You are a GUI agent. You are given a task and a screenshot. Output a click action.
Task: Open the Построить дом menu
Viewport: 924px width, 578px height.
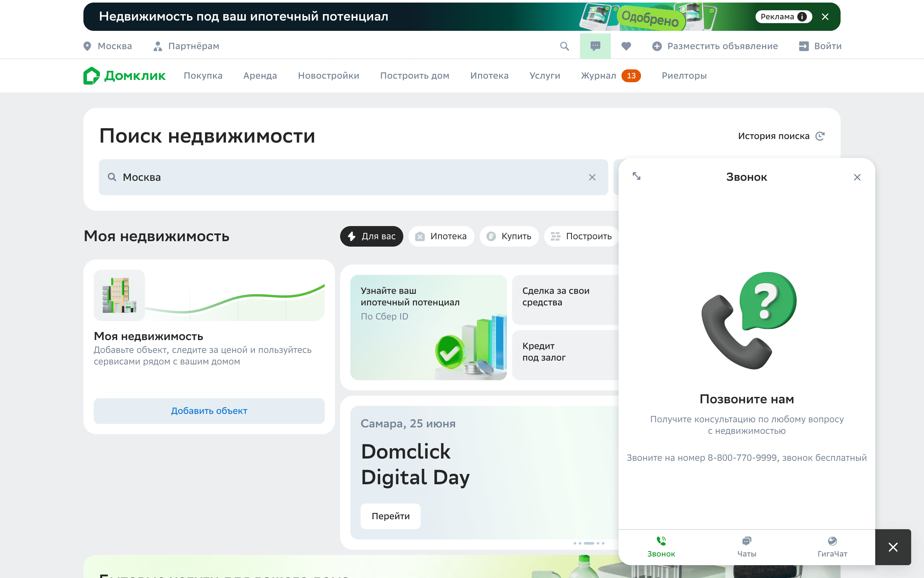point(415,76)
